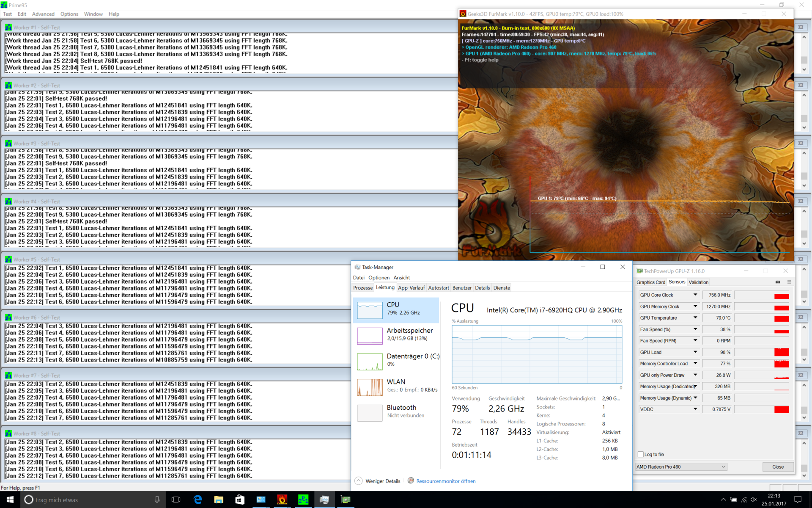The width and height of the screenshot is (812, 508).
Task: Open FurMark from the taskbar
Action: tap(282, 500)
